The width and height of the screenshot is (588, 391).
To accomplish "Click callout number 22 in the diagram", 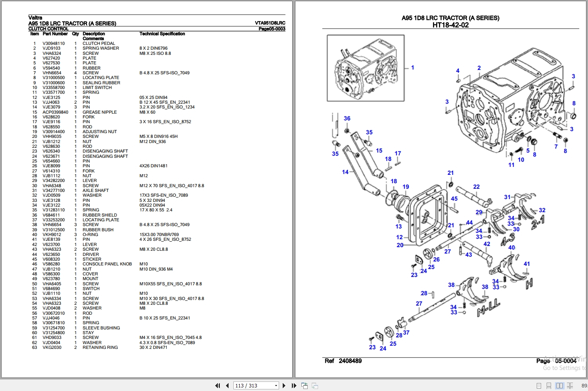I will (x=476, y=187).
